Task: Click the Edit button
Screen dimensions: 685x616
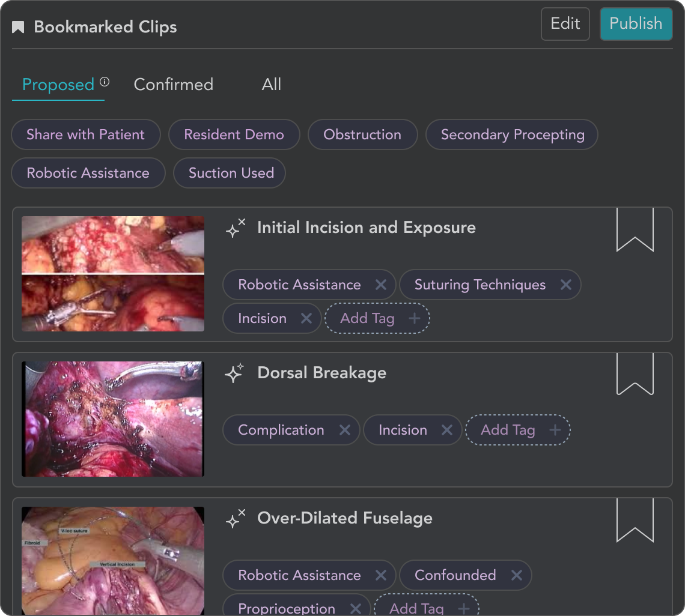Action: click(x=565, y=24)
